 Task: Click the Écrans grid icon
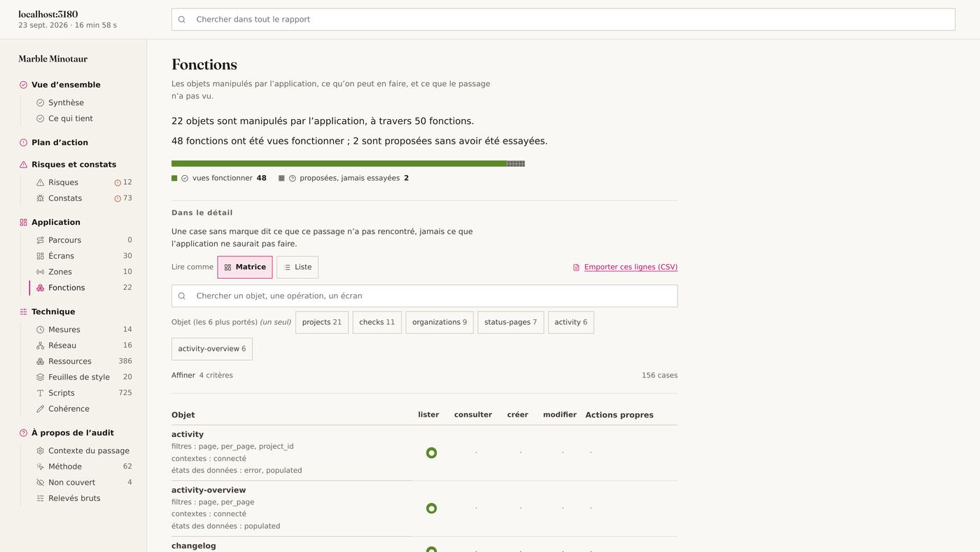(40, 256)
